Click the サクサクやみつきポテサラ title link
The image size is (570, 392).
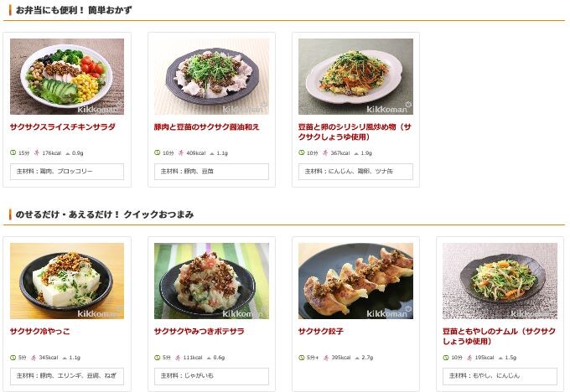[x=199, y=331]
